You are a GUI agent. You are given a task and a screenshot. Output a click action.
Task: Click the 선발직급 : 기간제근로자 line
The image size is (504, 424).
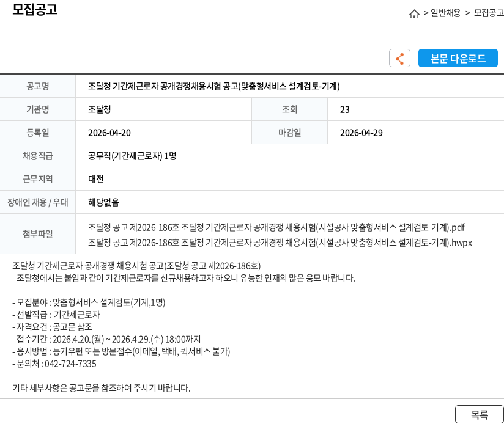pyautogui.click(x=56, y=315)
